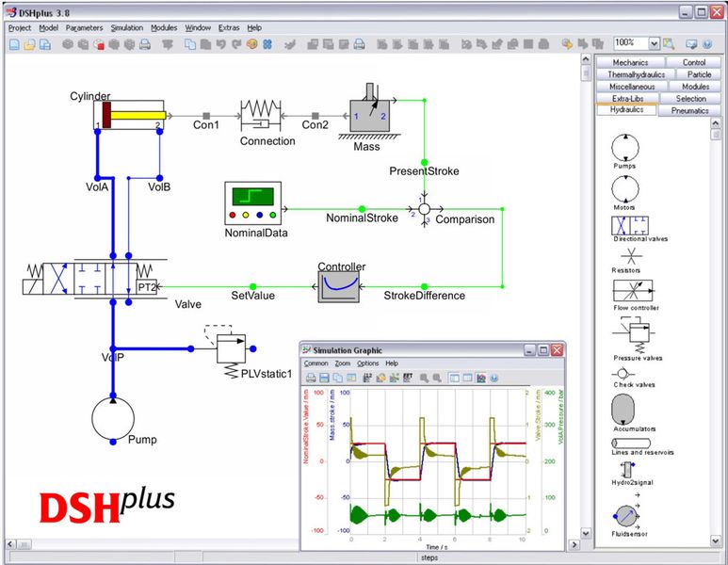Screen dimensions: 728x565
Task: Click the Undo arrow in the main toolbar
Action: [221, 44]
